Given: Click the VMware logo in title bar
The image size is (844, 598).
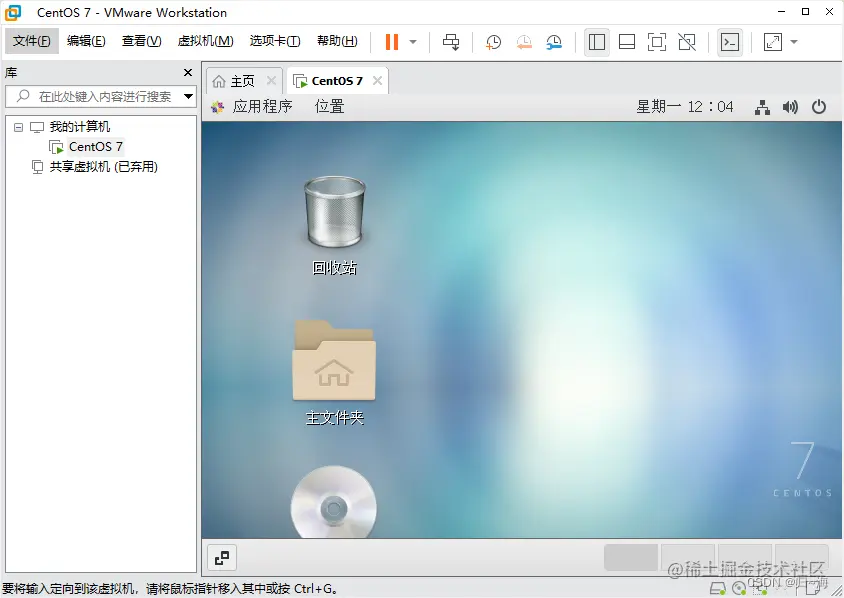Looking at the screenshot, I should (13, 12).
